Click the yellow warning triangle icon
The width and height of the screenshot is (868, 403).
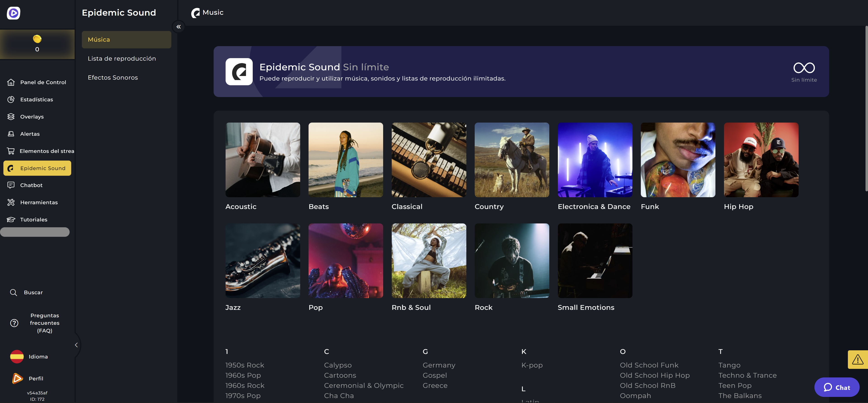tap(858, 360)
